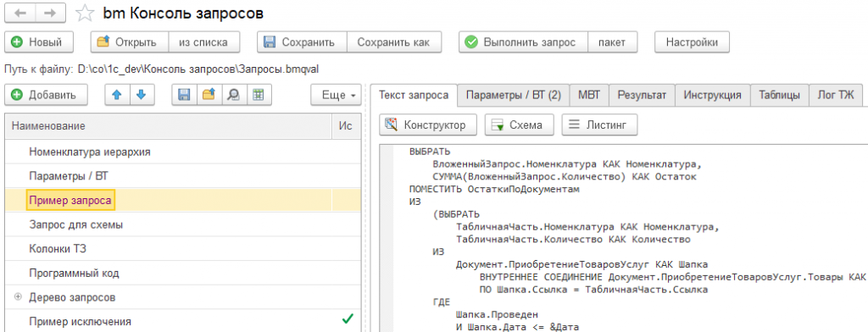Screen dimensions: 868x332
Task: Click the ГДЕ keyword in the query
Action: click(x=441, y=302)
